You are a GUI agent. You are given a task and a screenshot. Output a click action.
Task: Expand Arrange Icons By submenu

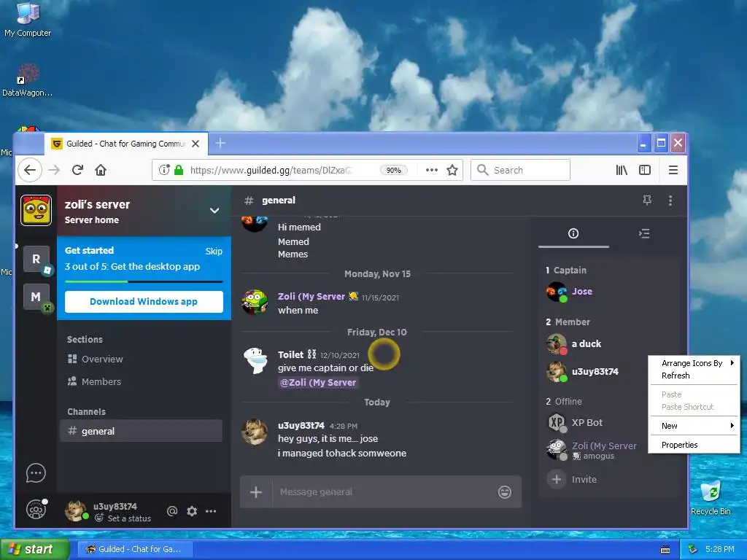point(694,363)
